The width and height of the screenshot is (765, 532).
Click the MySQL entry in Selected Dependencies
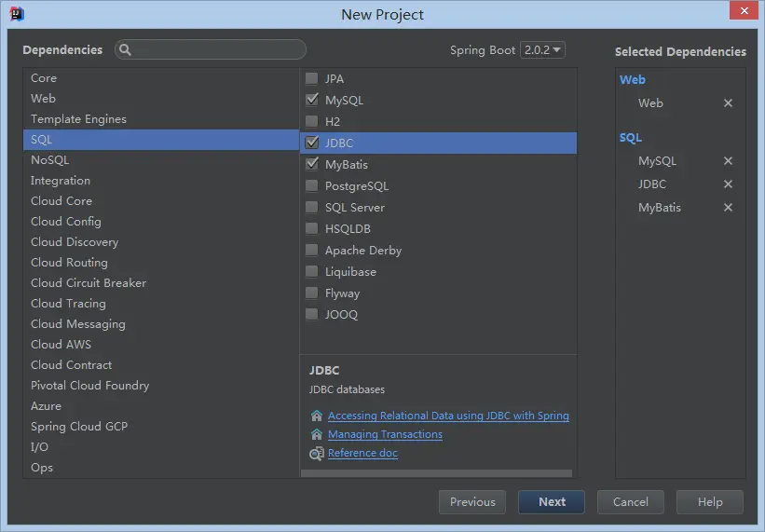[657, 161]
